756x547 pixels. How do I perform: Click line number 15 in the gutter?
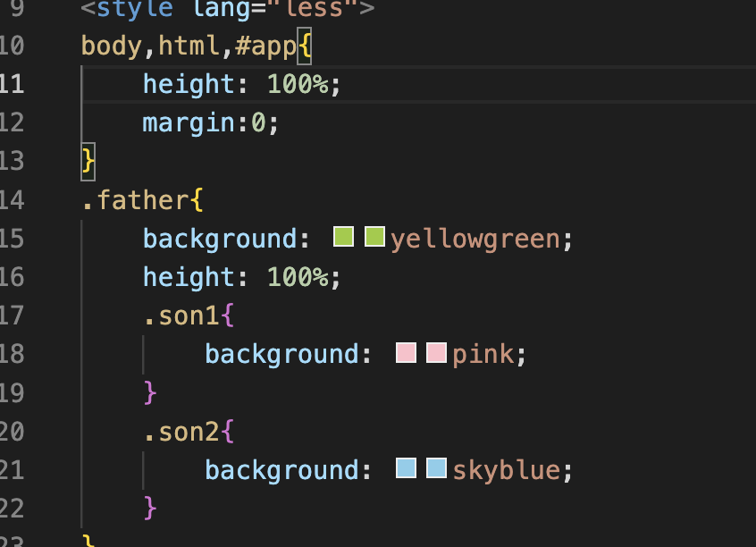[x=12, y=239]
